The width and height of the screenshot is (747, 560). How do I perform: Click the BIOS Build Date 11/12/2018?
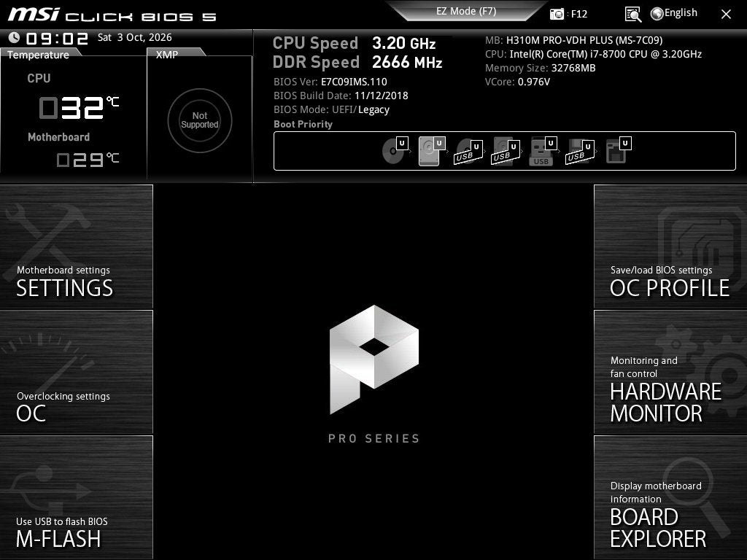click(381, 96)
